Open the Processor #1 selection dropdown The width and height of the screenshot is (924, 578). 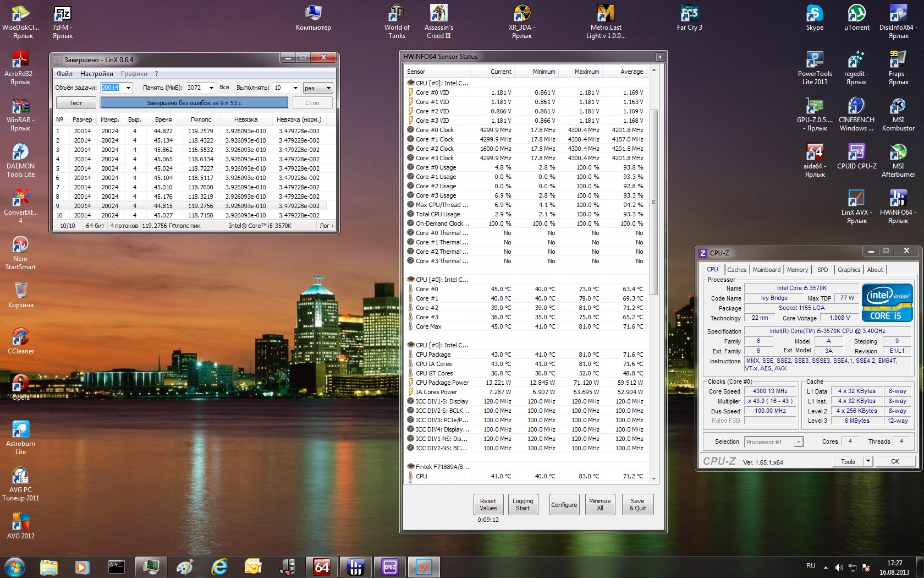(x=774, y=441)
